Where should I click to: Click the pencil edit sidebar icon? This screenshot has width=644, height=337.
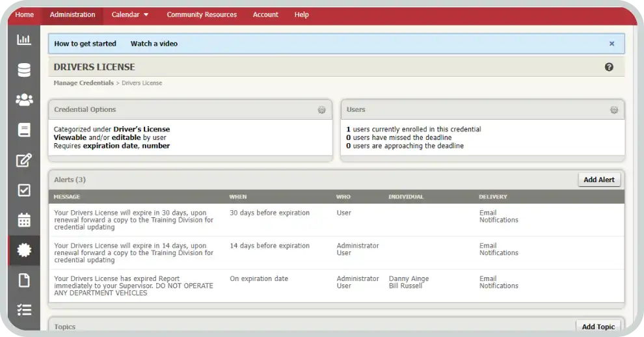pos(24,160)
